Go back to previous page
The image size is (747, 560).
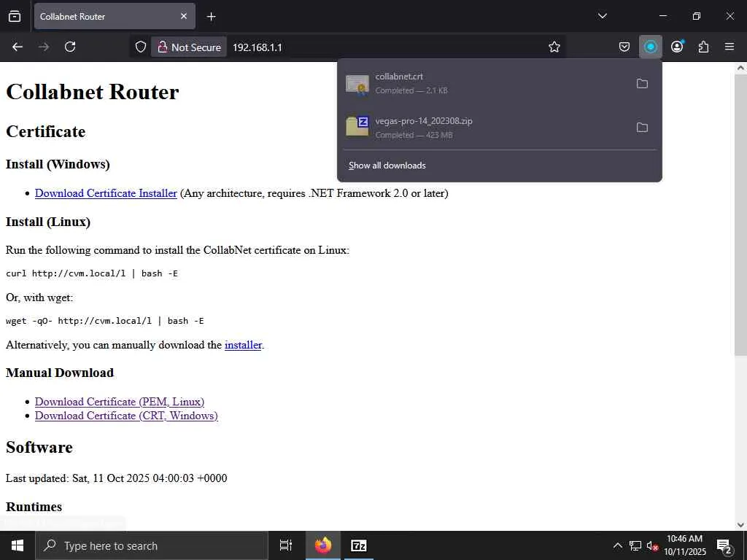(18, 47)
